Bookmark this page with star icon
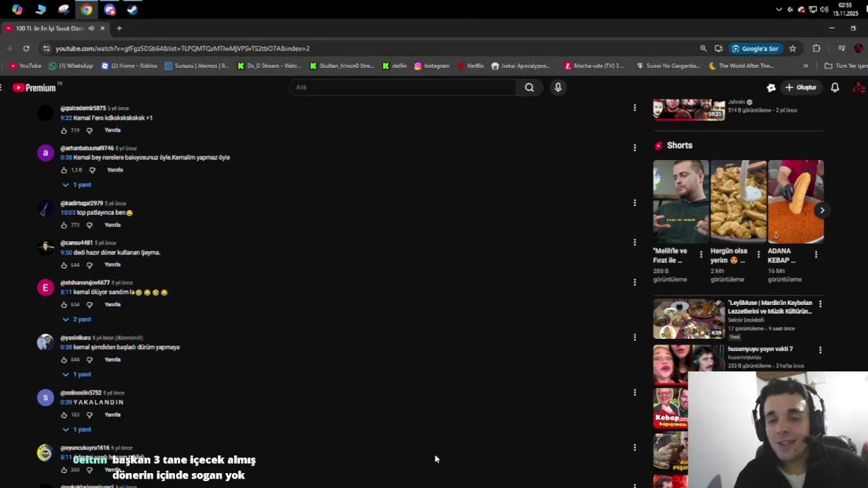The width and height of the screenshot is (868, 488). [x=792, y=48]
